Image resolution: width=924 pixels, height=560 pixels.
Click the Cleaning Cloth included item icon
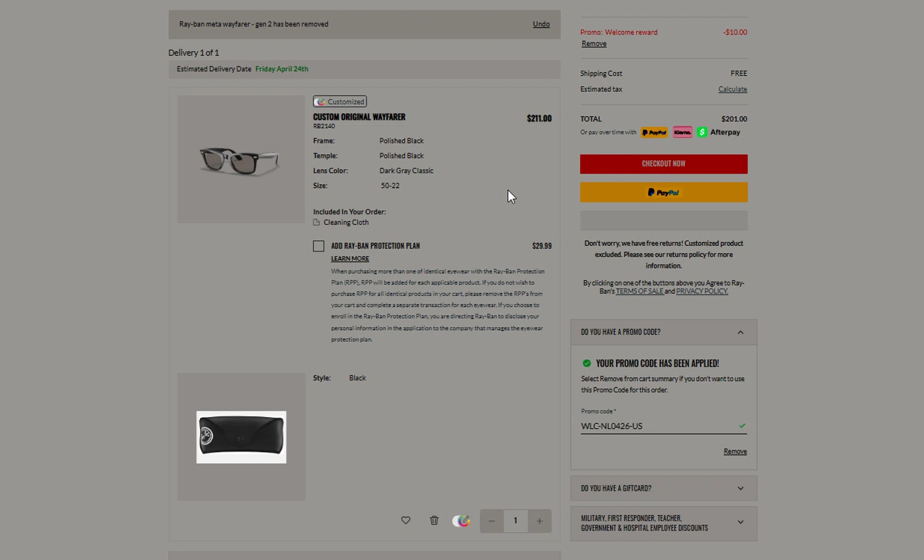coord(317,222)
